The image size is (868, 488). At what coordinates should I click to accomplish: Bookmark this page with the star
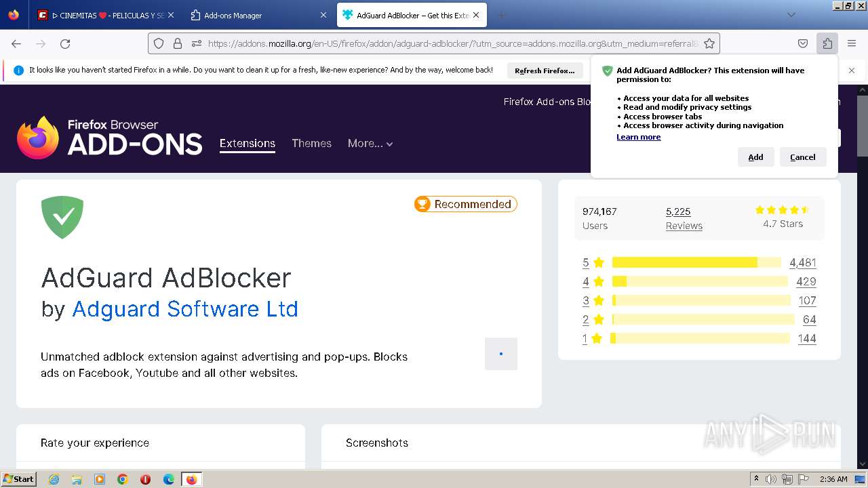coord(709,43)
